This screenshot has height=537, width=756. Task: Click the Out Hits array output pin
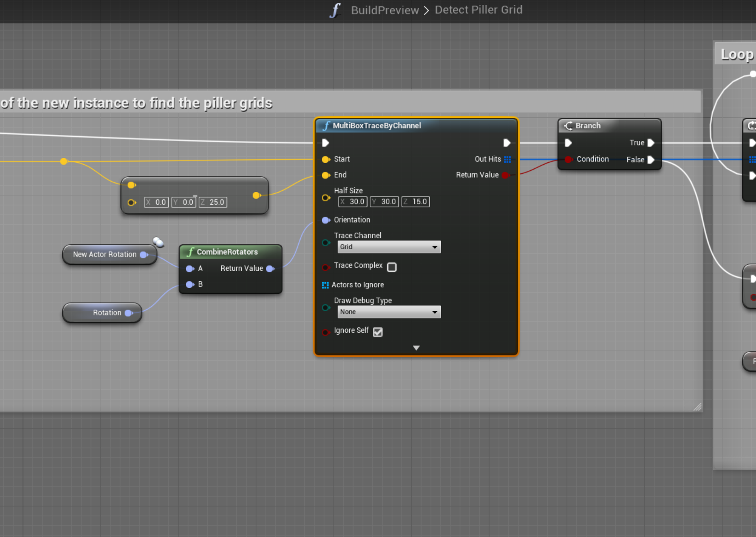507,159
